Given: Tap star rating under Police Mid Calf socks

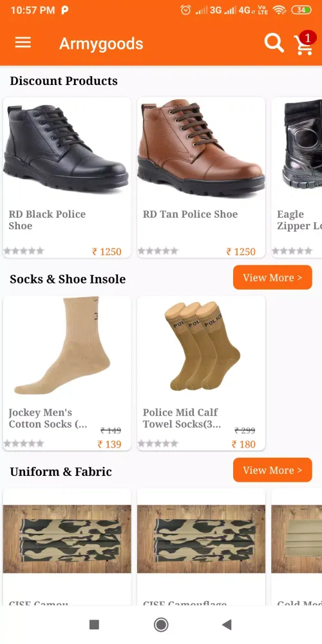Looking at the screenshot, I should (158, 444).
